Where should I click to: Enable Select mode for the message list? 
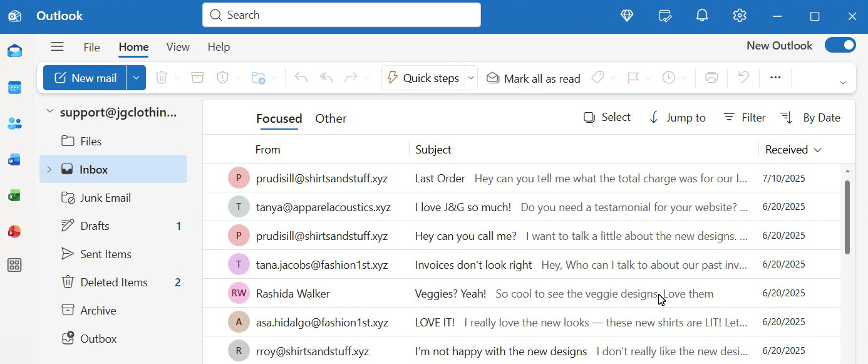point(606,117)
